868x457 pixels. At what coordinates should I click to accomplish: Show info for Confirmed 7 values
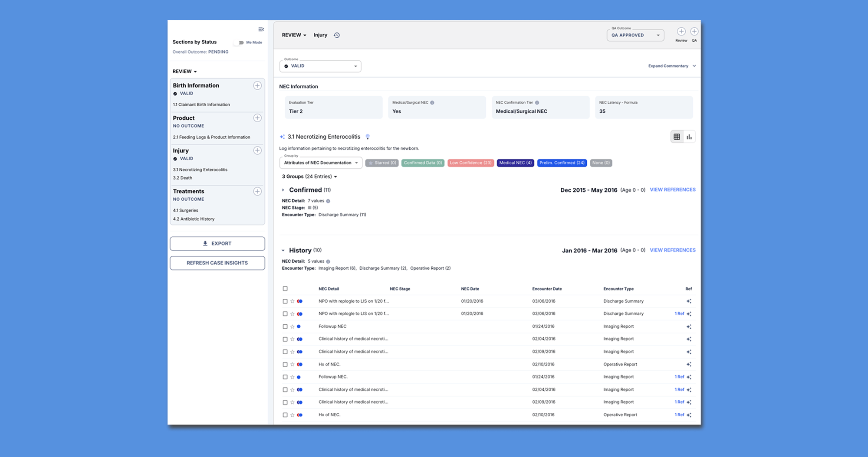coord(328,201)
